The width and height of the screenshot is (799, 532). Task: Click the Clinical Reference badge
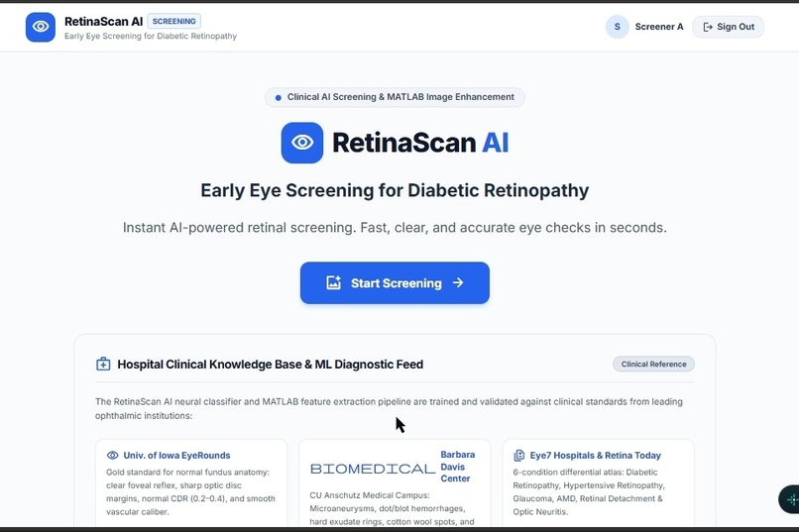pyautogui.click(x=653, y=364)
